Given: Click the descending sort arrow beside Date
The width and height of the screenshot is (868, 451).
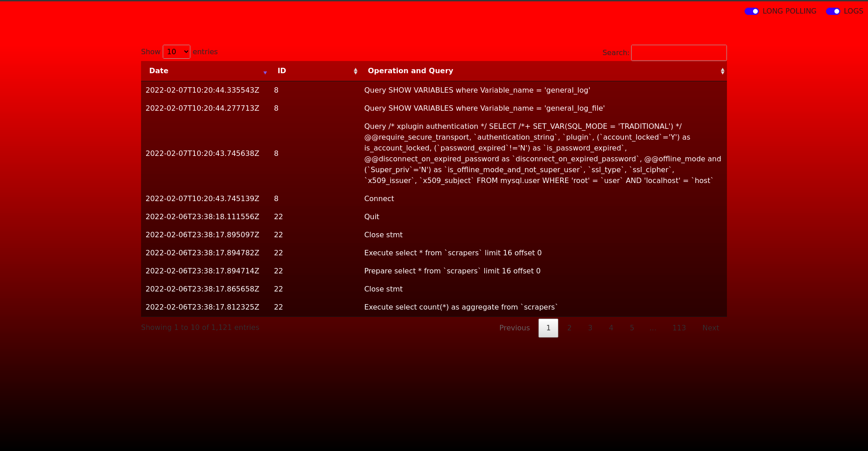Looking at the screenshot, I should (265, 73).
